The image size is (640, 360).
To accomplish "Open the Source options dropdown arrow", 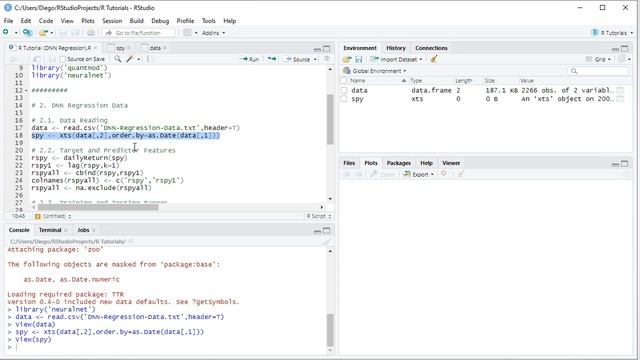I will click(315, 60).
